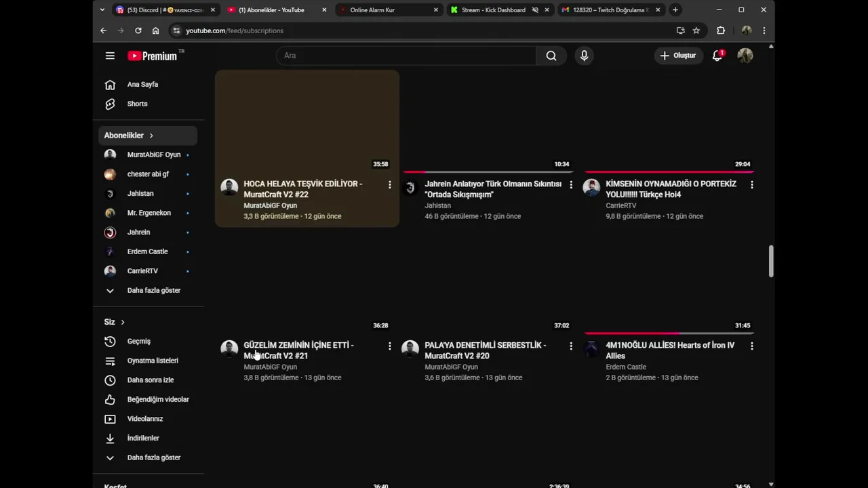Open Oynatma listeleri
This screenshot has height=488, width=868.
click(149, 361)
